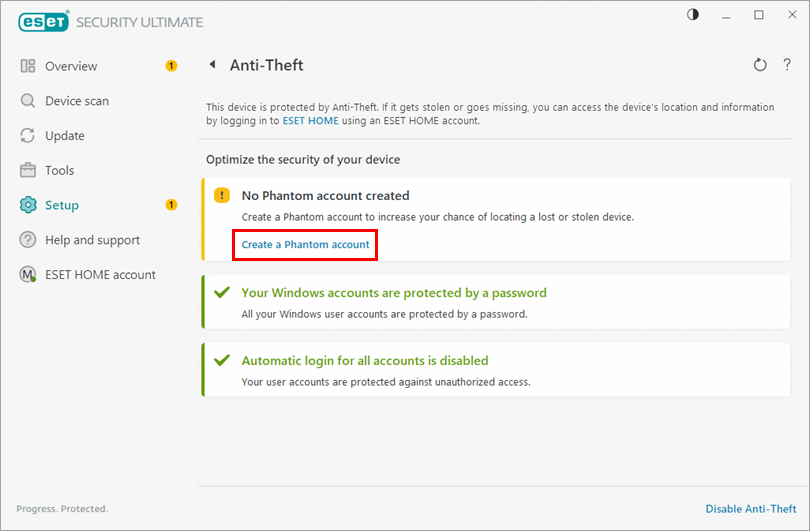Open the Overview section

[71, 66]
